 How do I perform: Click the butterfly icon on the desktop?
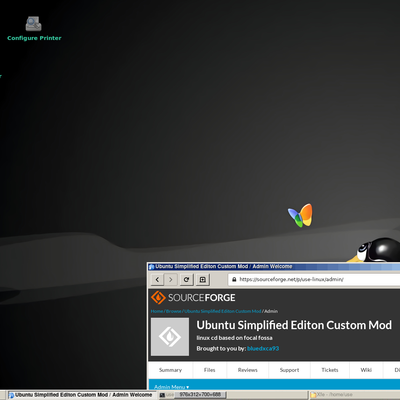point(300,215)
